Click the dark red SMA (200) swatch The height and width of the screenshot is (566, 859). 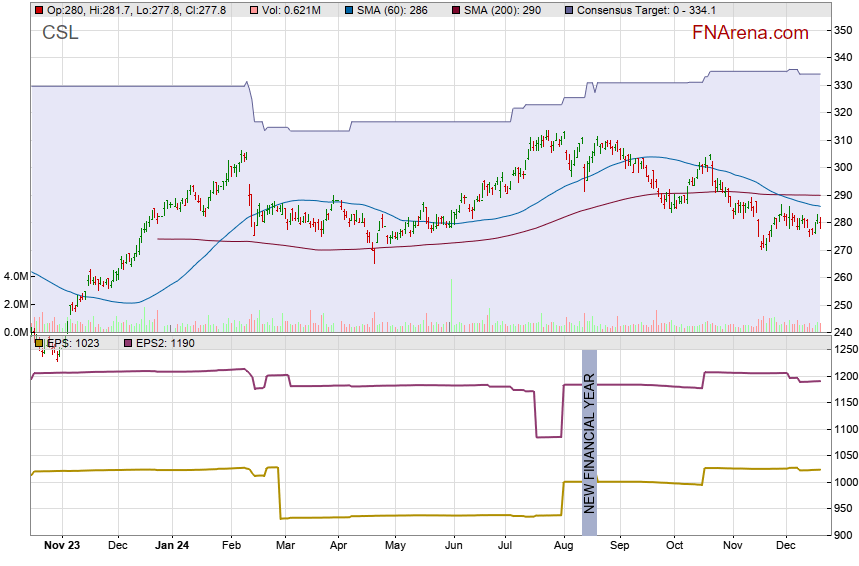(x=456, y=9)
